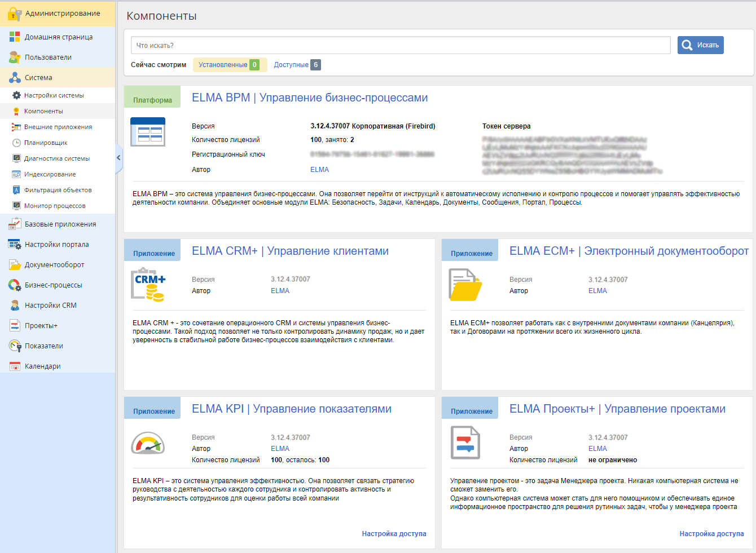
Task: Click the ELMA author link in BPM platform
Action: 319,170
